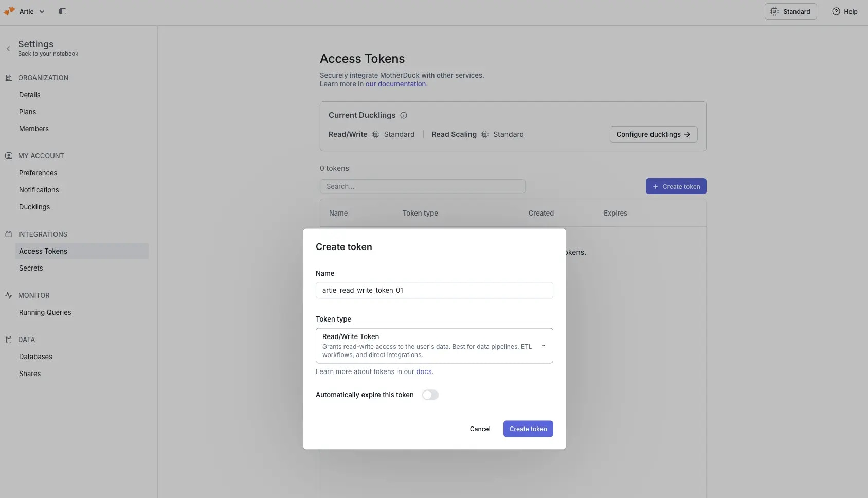Click the Integrations section icon
Screen dimensions: 868x498
(9, 234)
